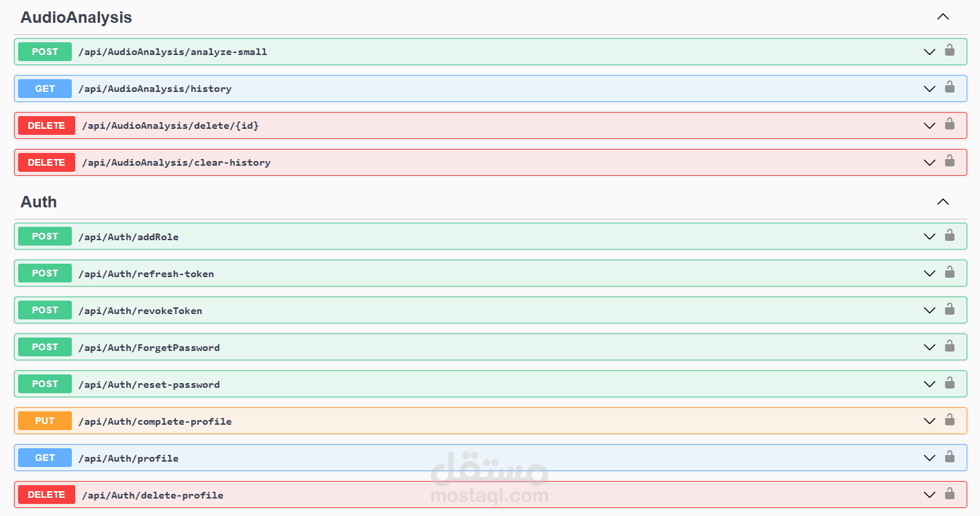Viewport: 980px width, 516px height.
Task: Click the POST badge for analyze-small
Action: coord(45,52)
